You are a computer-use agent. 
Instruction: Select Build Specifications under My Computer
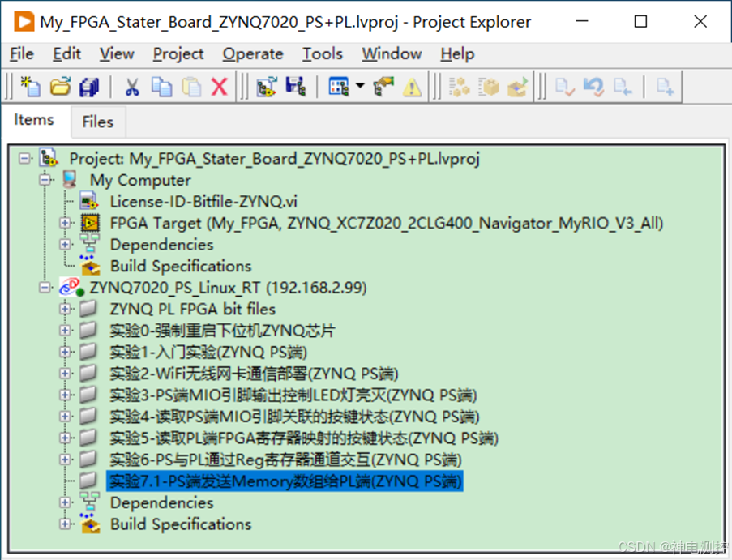(x=181, y=266)
